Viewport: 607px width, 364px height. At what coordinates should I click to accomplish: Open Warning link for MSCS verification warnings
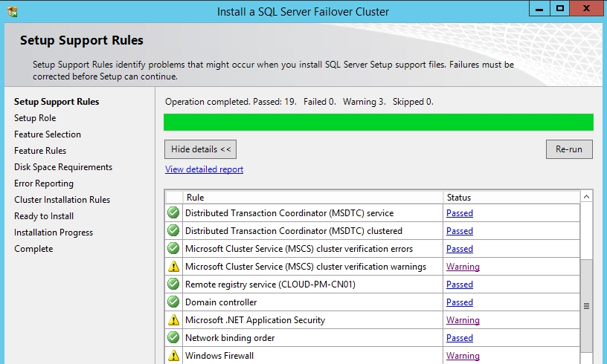pos(463,267)
